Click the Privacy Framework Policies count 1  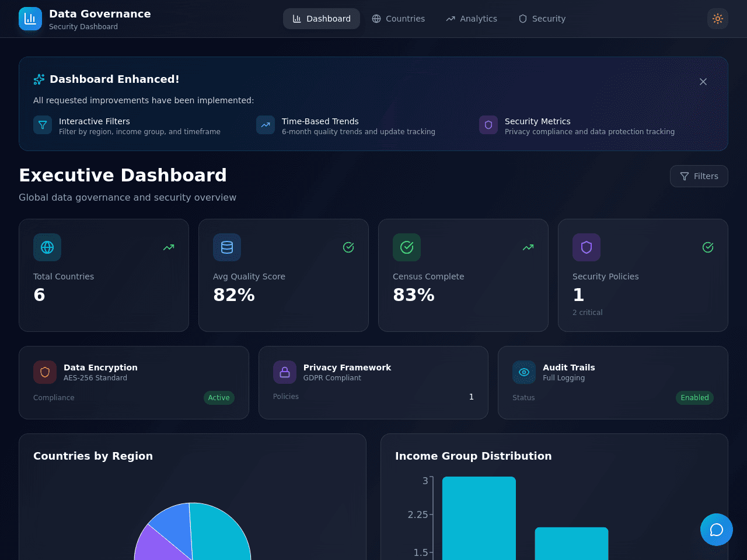472,397
